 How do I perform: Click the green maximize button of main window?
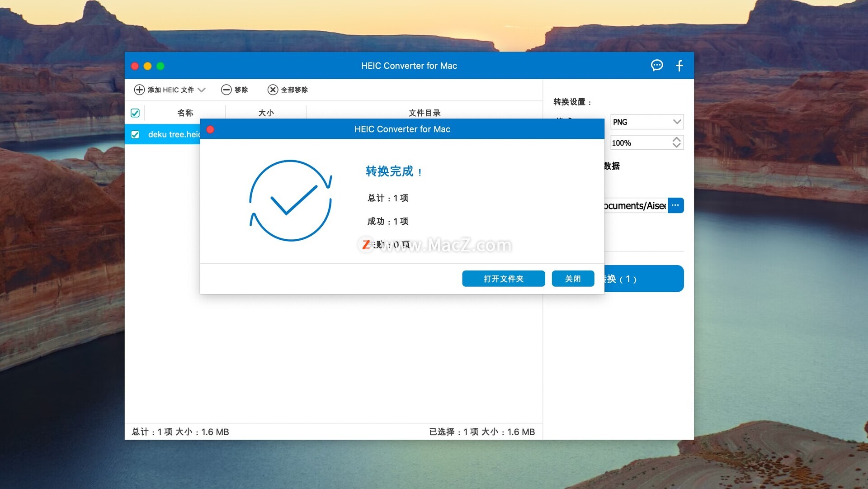[160, 66]
